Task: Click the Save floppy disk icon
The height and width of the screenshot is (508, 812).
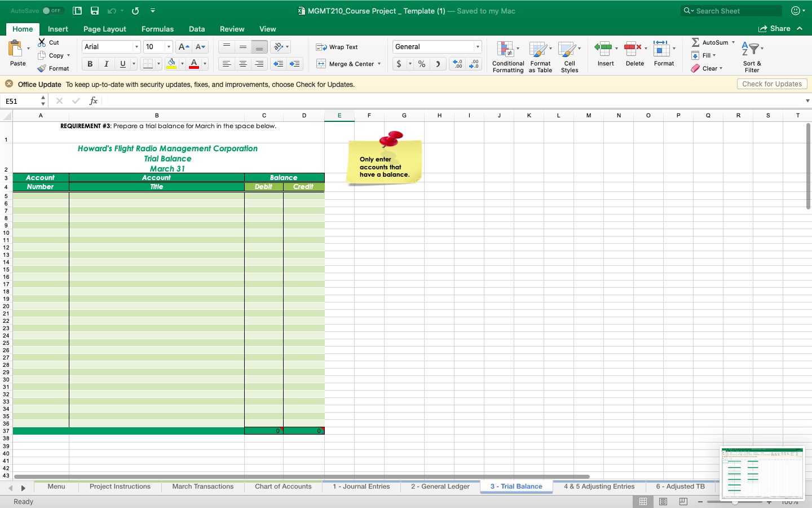Action: pos(95,11)
